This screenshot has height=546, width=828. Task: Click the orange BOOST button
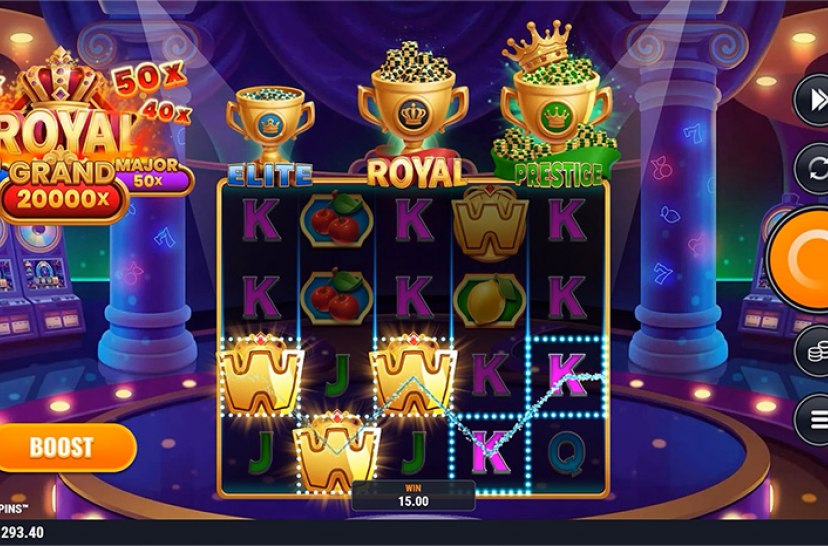pos(64,447)
